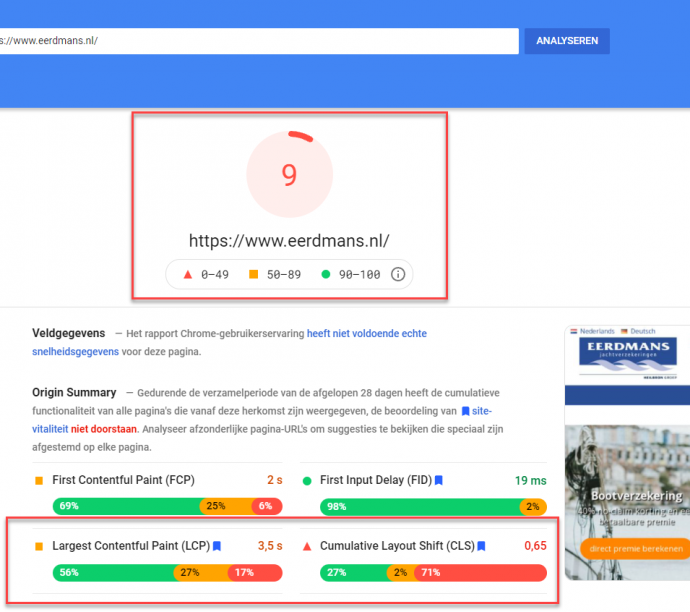Open the 'heeft niet voldoende echte' link
The width and height of the screenshot is (690, 612).
[x=367, y=333]
